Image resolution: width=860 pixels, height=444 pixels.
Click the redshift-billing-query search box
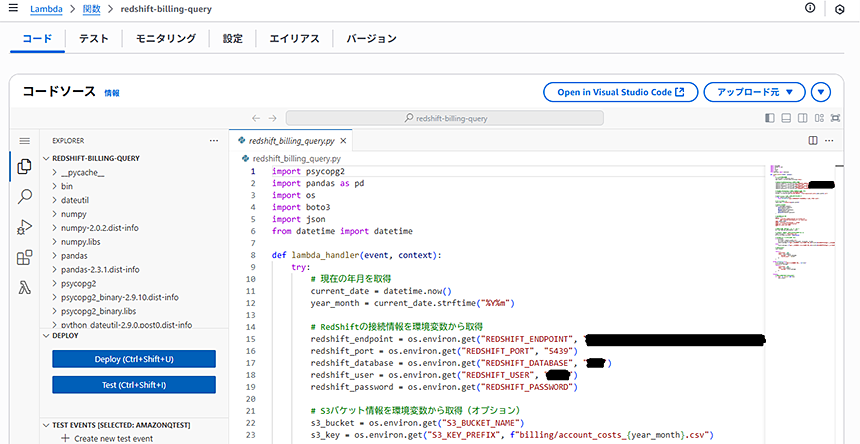point(445,118)
